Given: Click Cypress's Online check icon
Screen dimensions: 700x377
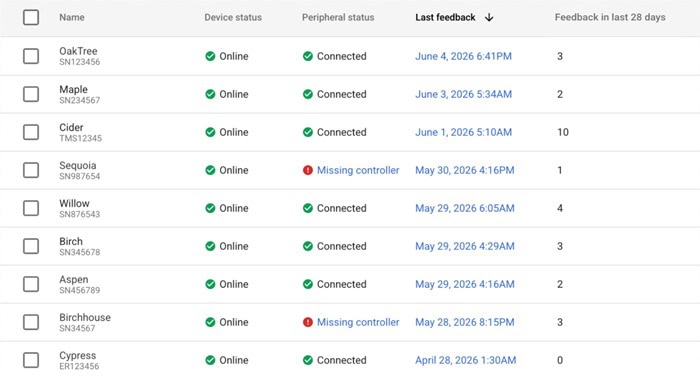Looking at the screenshot, I should click(210, 360).
